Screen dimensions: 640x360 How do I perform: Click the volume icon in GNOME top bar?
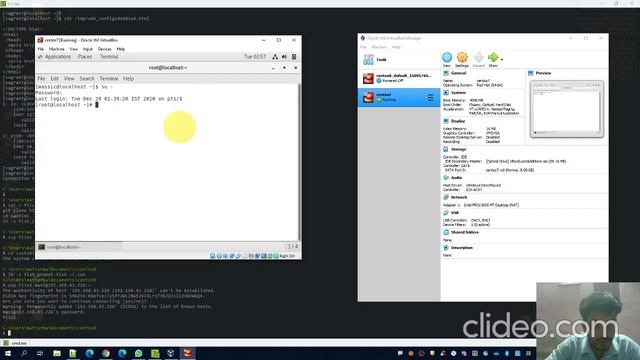[x=284, y=57]
